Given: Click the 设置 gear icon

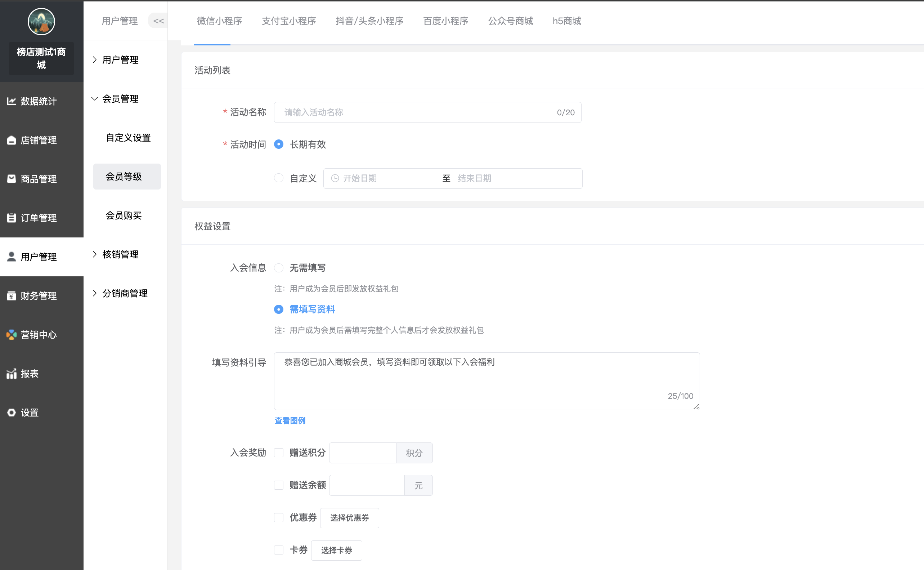Looking at the screenshot, I should coord(12,413).
